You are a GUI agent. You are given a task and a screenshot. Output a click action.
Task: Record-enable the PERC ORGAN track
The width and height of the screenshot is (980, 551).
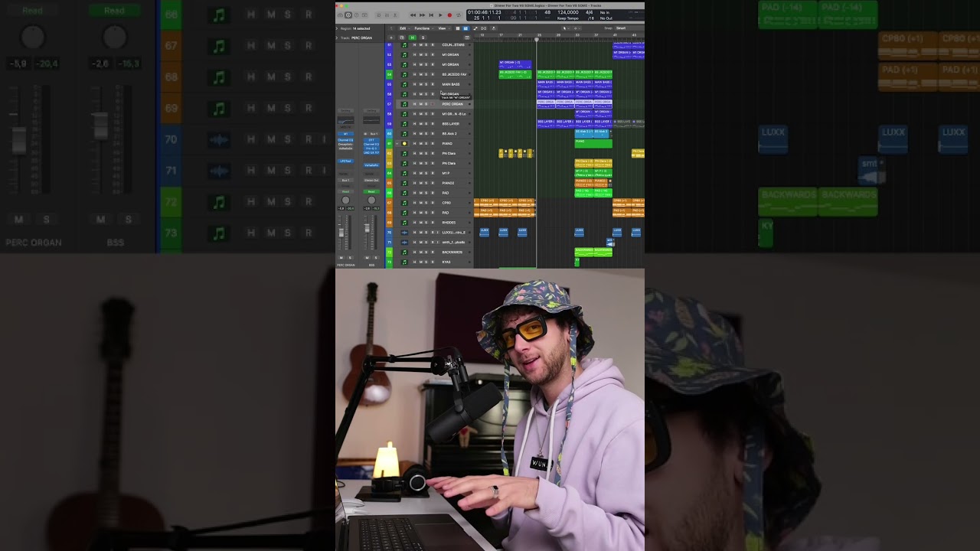[x=433, y=104]
